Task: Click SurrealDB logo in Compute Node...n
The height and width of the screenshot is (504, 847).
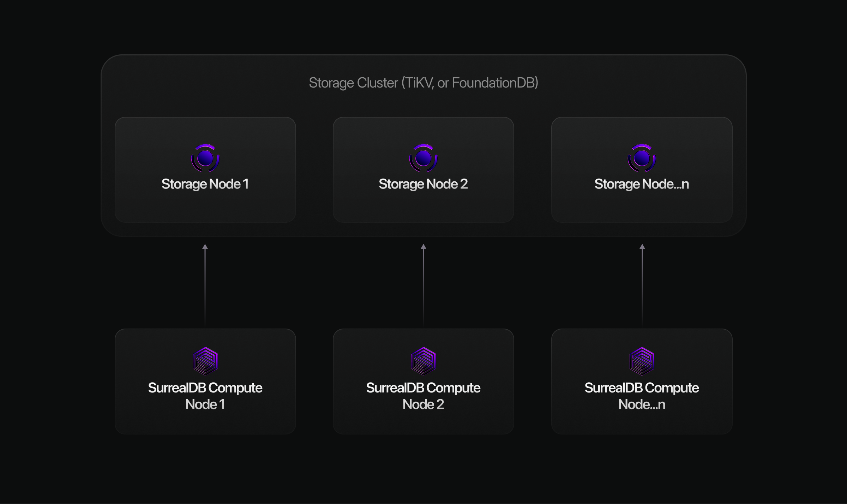Action: click(x=642, y=361)
